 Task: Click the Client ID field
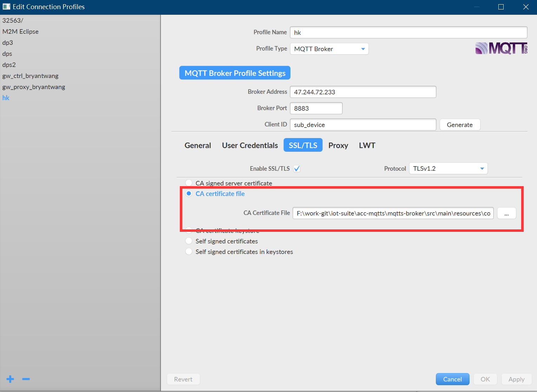363,125
